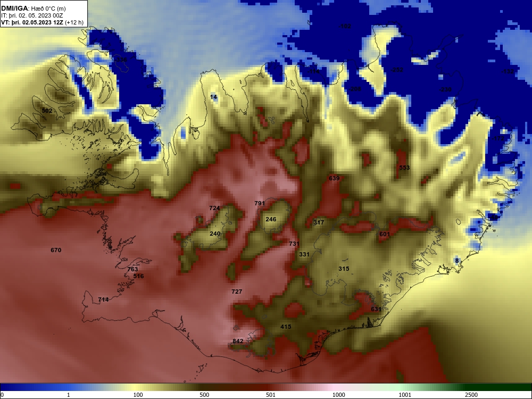Click the map value 842
Image resolution: width=532 pixels, height=399 pixels.
238,342
